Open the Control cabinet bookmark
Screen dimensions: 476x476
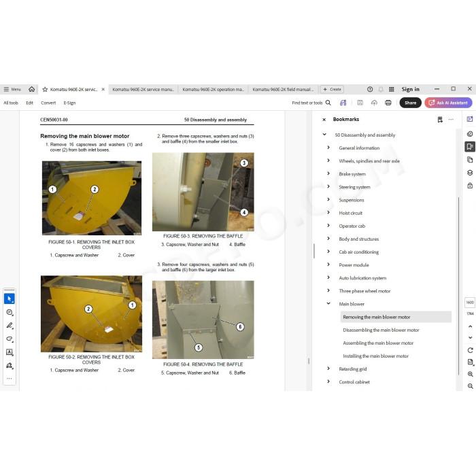[354, 382]
